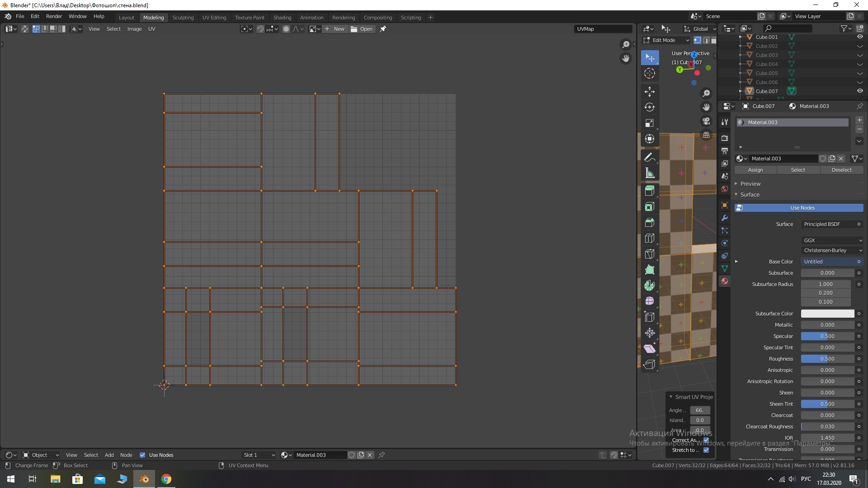Activate the Move tool
This screenshot has width=868, height=488.
(650, 92)
